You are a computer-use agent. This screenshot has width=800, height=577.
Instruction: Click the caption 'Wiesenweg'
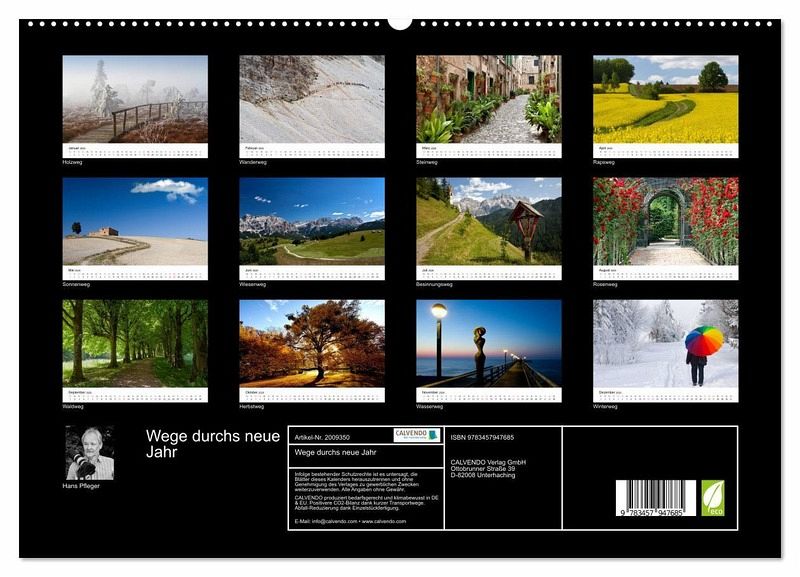(253, 284)
